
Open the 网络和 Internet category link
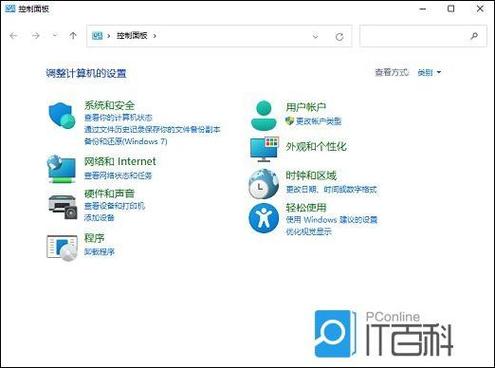click(x=120, y=162)
